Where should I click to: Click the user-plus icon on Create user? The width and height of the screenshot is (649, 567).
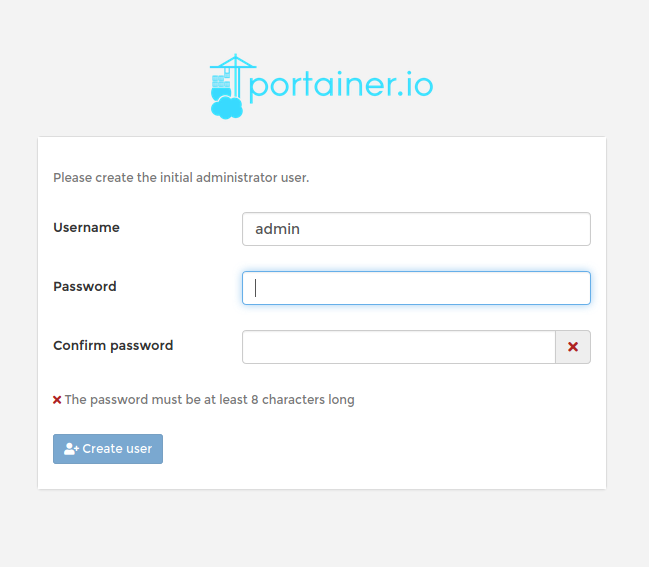[71, 449]
